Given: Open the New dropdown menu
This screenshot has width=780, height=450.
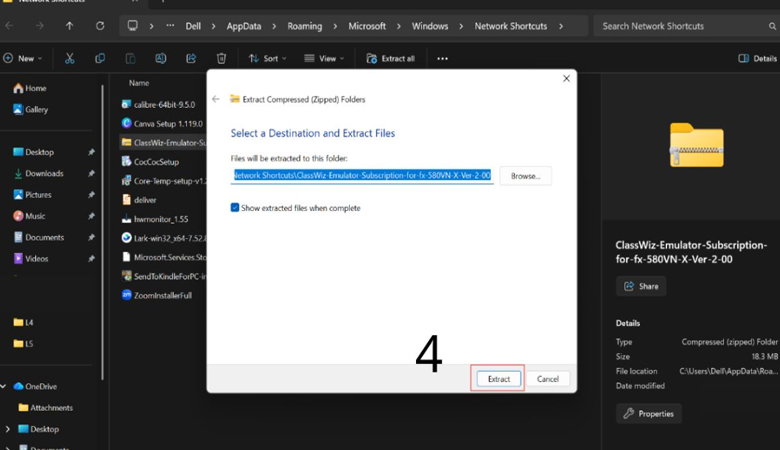Looking at the screenshot, I should 23,59.
